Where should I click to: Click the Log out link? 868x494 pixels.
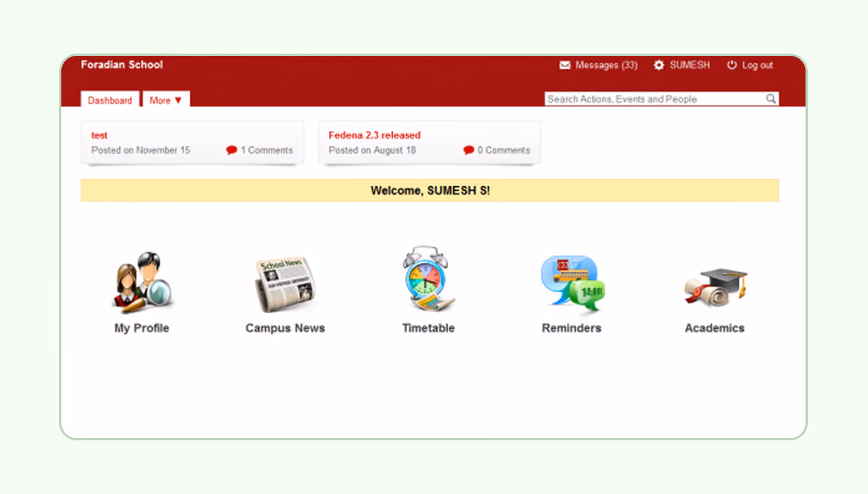coord(757,65)
